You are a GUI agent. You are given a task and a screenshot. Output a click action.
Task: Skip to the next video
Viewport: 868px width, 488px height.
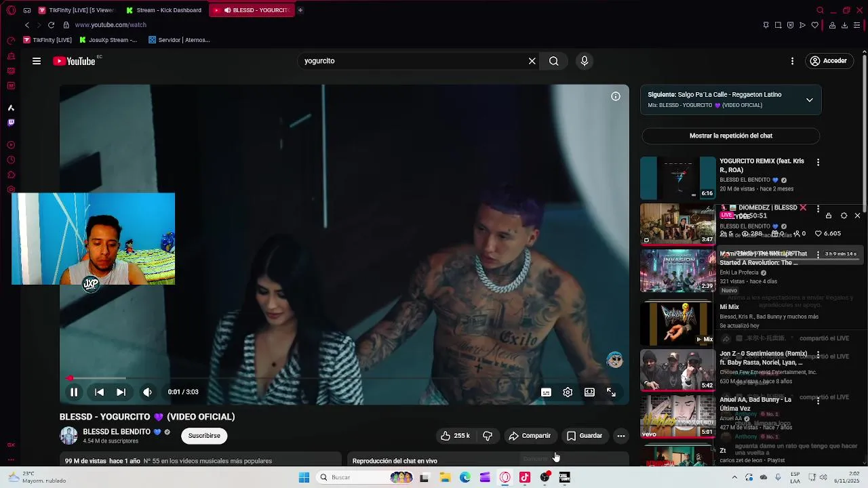click(x=121, y=392)
